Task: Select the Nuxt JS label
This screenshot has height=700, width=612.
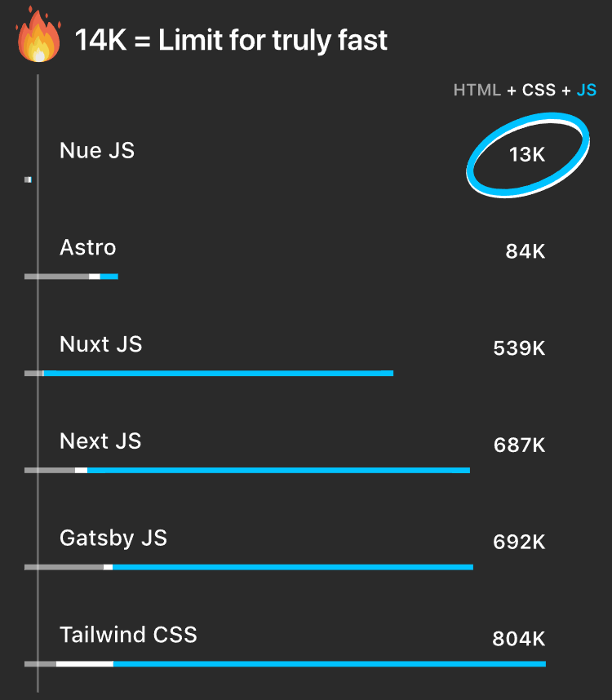Action: [x=101, y=344]
